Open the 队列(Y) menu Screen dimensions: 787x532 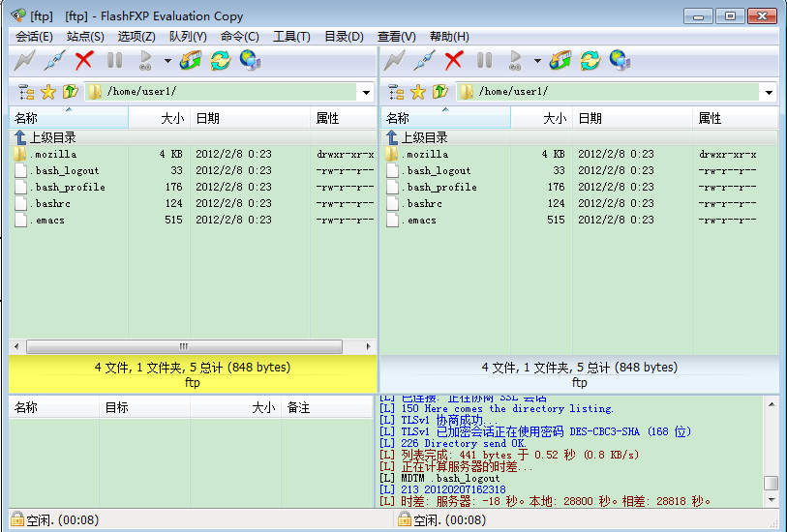(x=188, y=37)
